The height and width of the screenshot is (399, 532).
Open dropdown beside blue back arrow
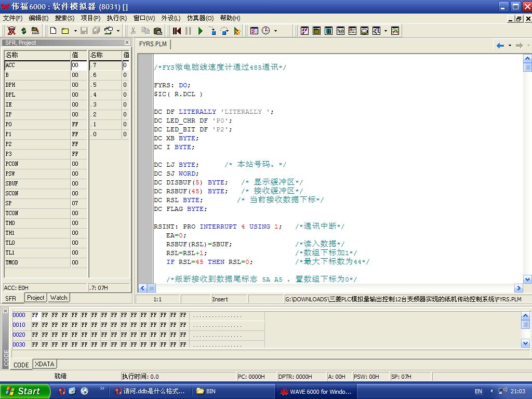tap(510, 46)
